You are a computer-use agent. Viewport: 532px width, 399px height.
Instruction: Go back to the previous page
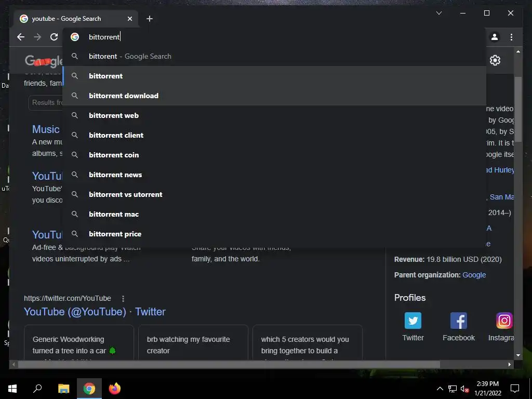21,37
